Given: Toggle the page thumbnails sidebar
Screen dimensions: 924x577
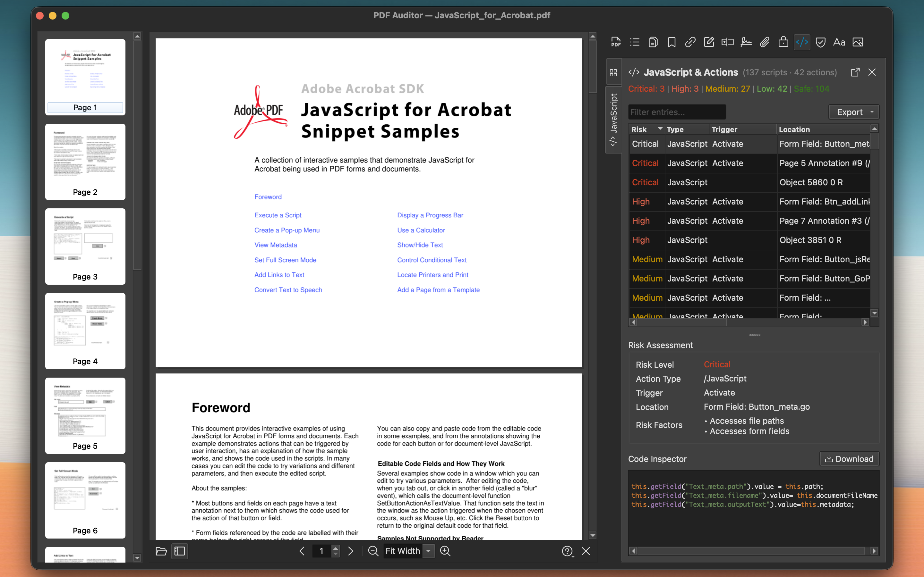Looking at the screenshot, I should click(x=179, y=551).
